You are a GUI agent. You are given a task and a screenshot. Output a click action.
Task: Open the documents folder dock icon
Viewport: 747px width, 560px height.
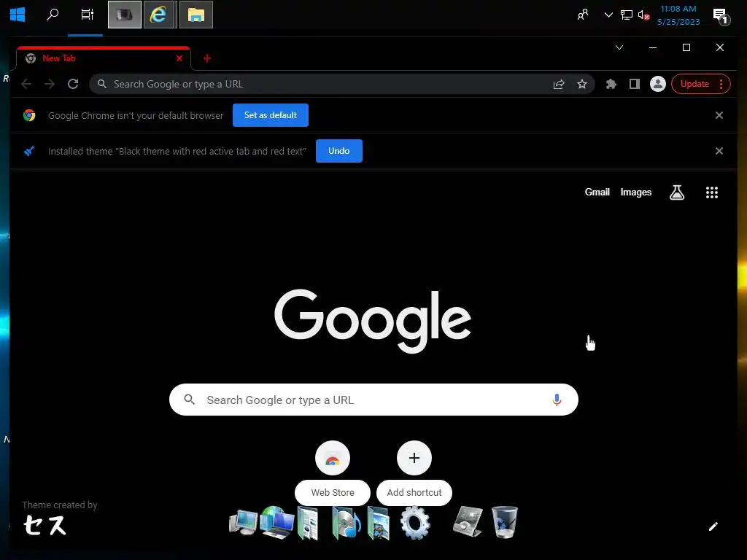click(x=308, y=523)
